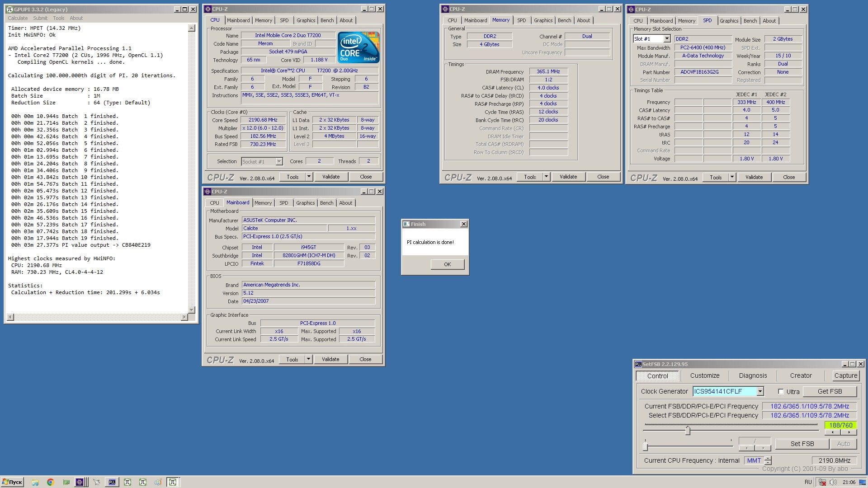Click the GPUPI vertical scrollbar down arrow

coord(191,310)
